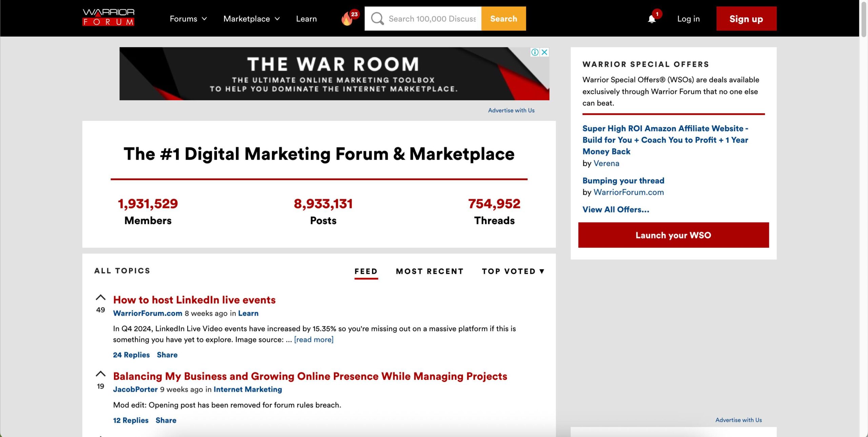Open the trending fire icon with 23 badge

point(349,18)
